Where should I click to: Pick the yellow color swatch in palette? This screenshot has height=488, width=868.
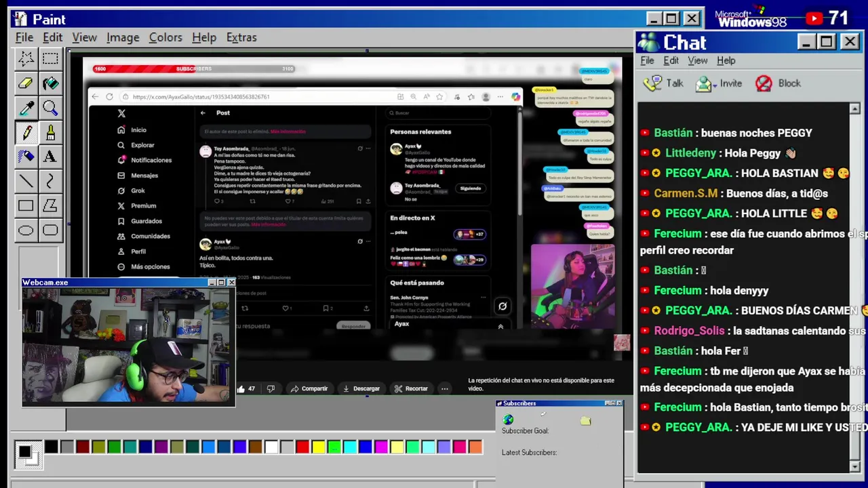point(318,447)
